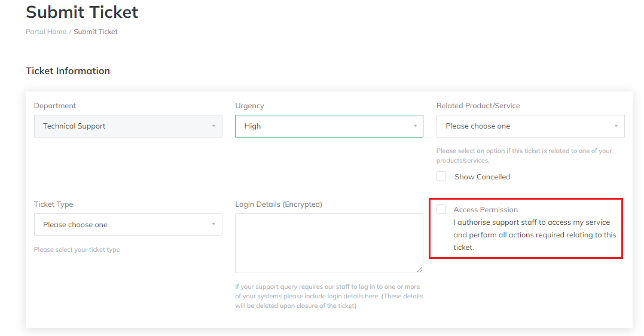This screenshot has height=336, width=644.
Task: Tick the Access Permission checkbox
Action: point(441,209)
